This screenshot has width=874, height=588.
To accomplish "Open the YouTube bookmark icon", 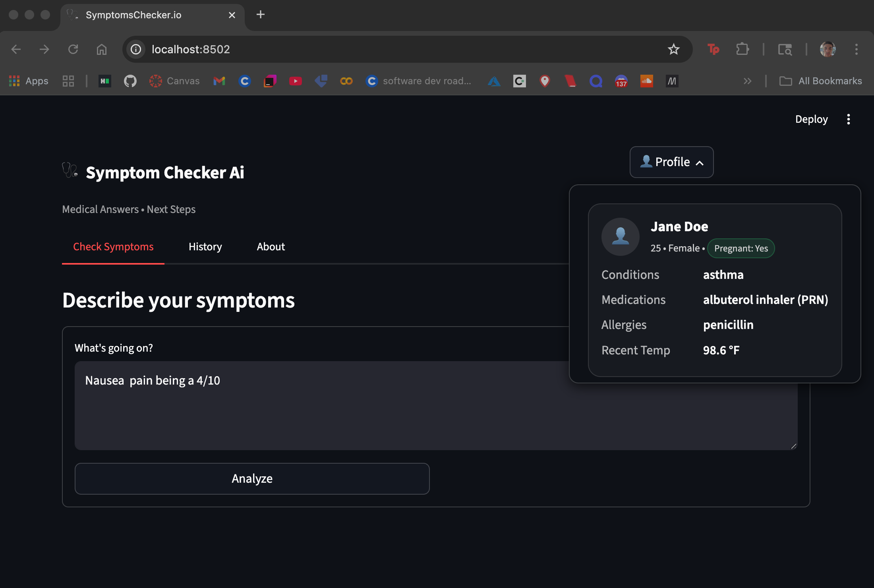I will point(295,81).
